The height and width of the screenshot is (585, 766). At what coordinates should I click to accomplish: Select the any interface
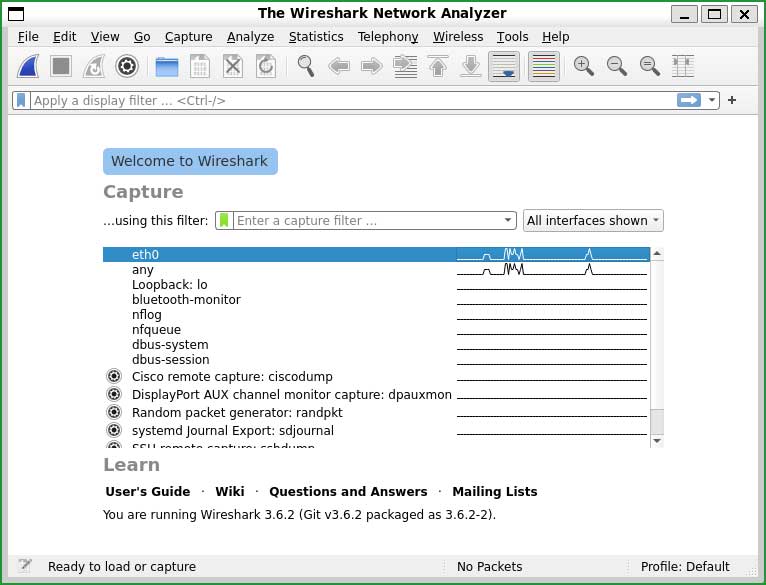(x=376, y=270)
